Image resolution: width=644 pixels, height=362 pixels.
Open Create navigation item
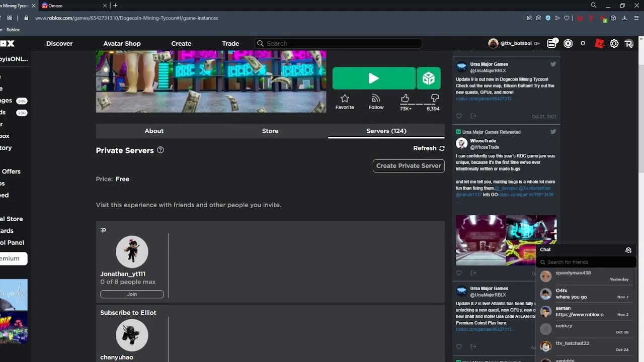point(181,44)
